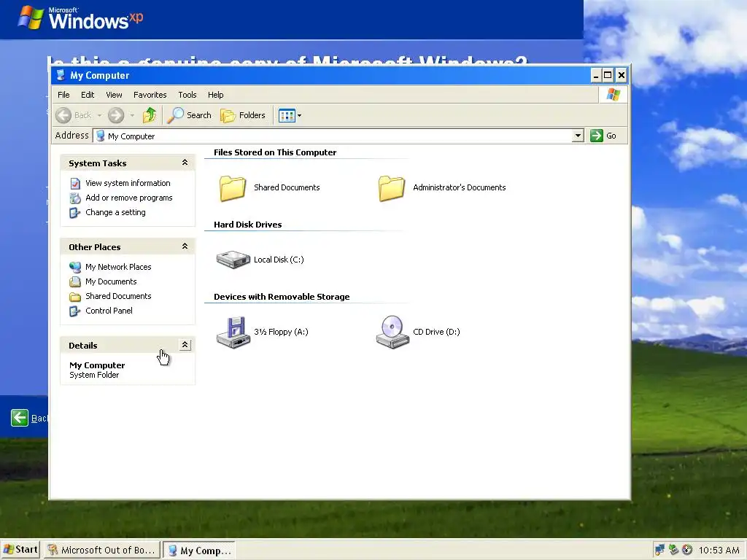Open the Forward history dropdown arrow
This screenshot has width=747, height=560.
pyautogui.click(x=132, y=115)
